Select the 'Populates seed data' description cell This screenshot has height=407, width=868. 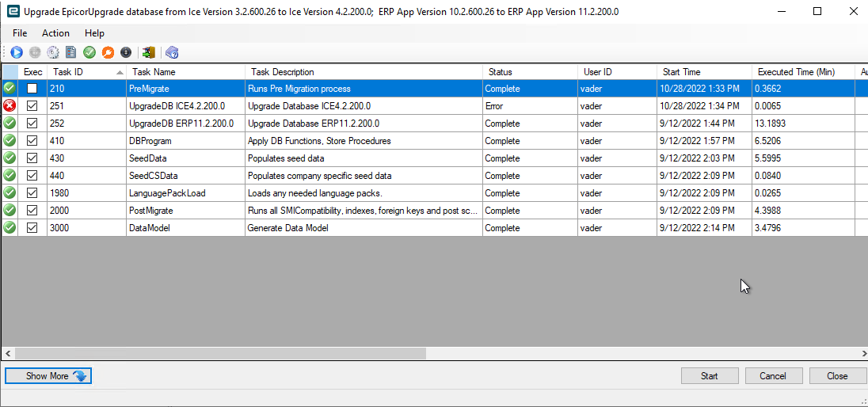(364, 158)
